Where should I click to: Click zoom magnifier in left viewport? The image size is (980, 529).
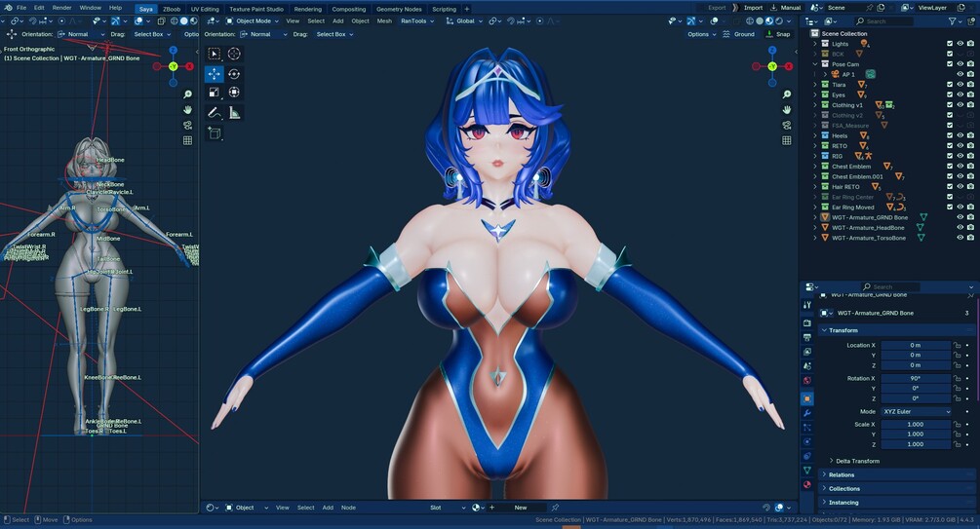[187, 94]
